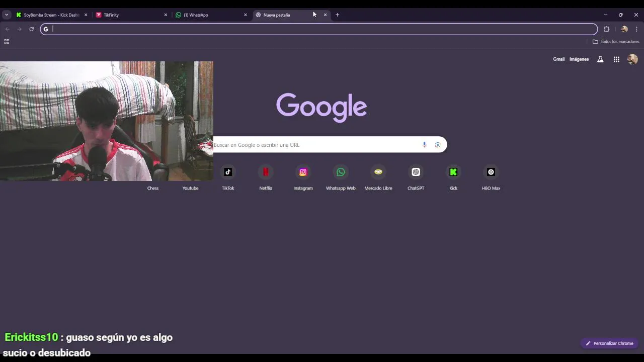Open the HBO Max shortcut tile
The image size is (644, 362).
point(491,178)
